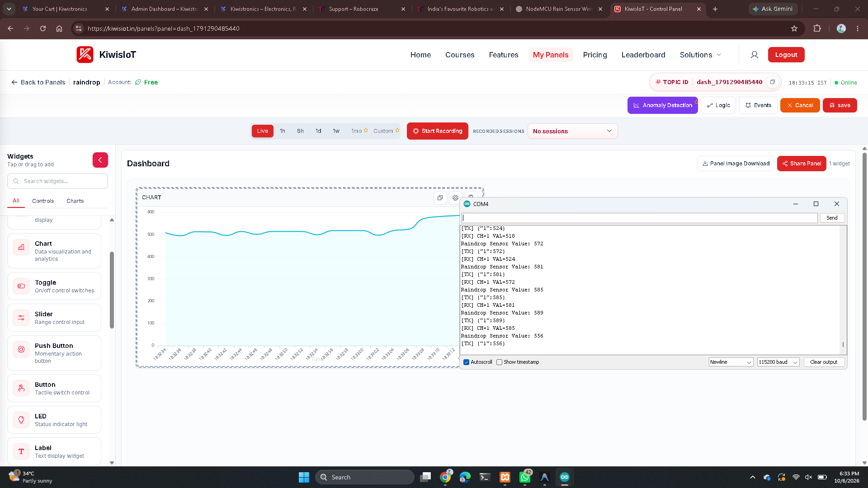Open the Pricing page
Image resolution: width=868 pixels, height=488 pixels.
point(595,55)
